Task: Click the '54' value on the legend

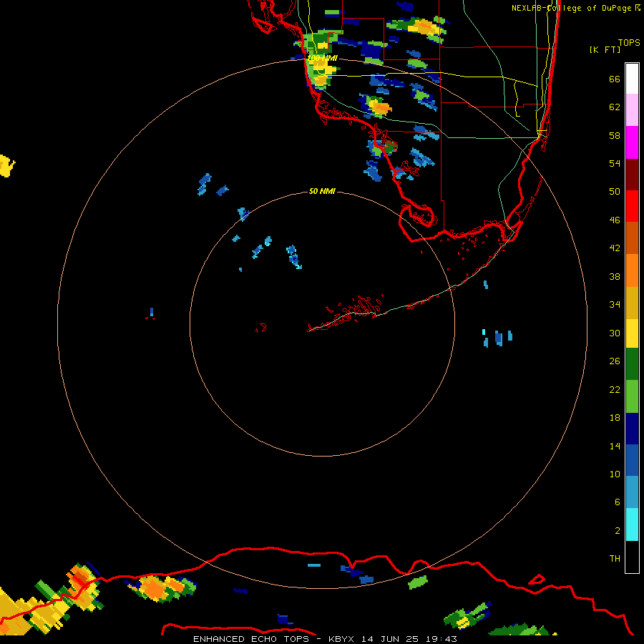Action: [615, 163]
